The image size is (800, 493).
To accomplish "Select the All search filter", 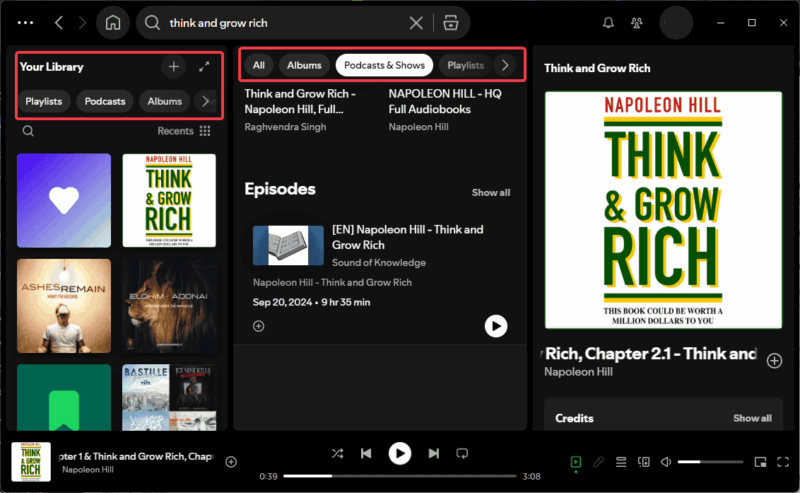I will [259, 65].
